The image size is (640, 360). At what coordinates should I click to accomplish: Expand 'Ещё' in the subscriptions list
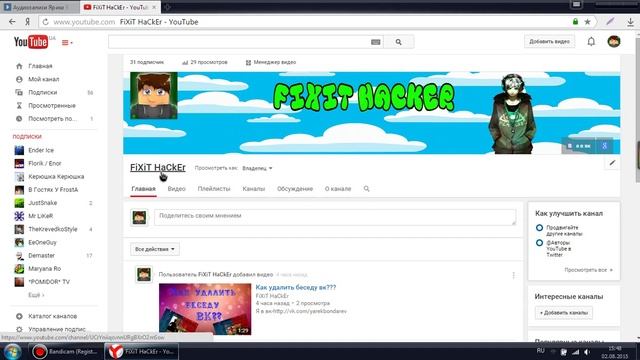pos(36,295)
